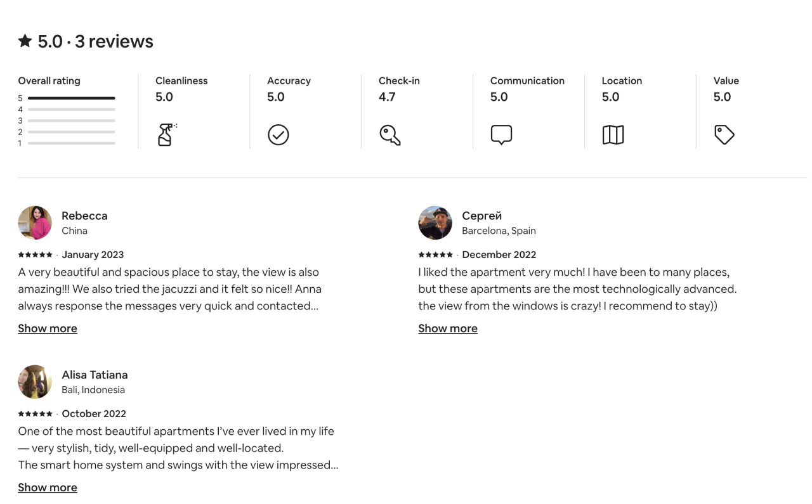Image resolution: width=812 pixels, height=504 pixels.
Task: Expand Rebecca's review with Show more
Action: pyautogui.click(x=48, y=328)
